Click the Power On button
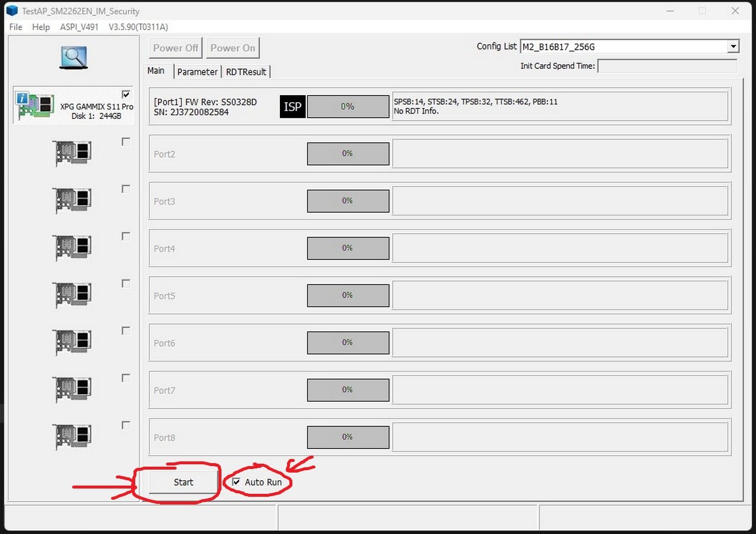The height and width of the screenshot is (534, 756). [233, 48]
